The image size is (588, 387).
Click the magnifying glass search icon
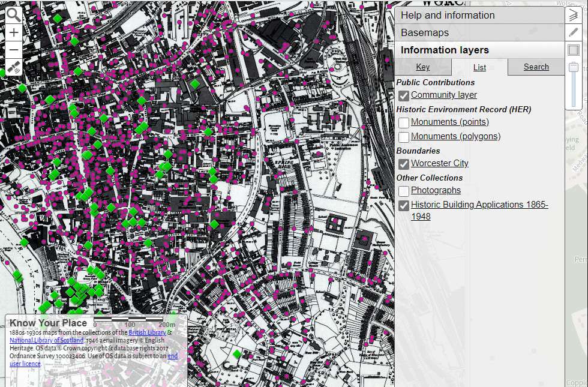[14, 15]
